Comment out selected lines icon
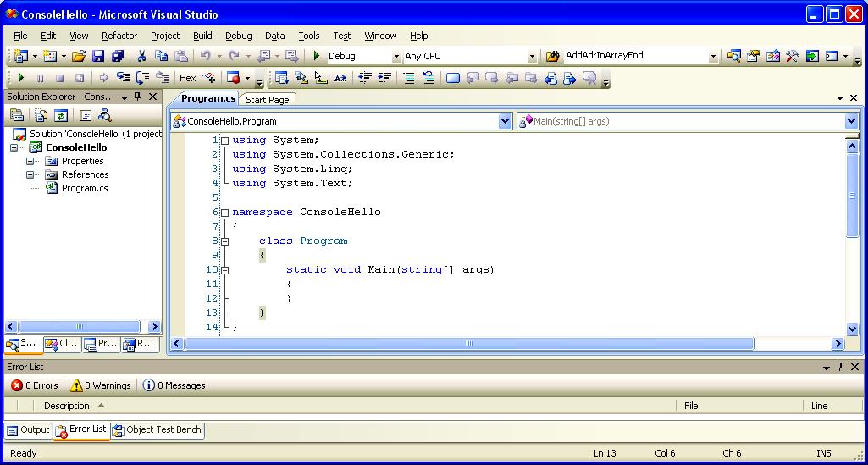Screen dimensions: 868x465 [x=409, y=78]
